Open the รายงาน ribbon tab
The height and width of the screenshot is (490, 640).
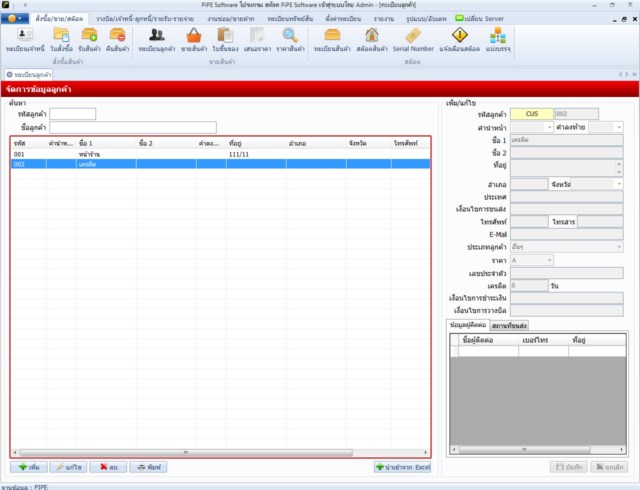coord(384,19)
